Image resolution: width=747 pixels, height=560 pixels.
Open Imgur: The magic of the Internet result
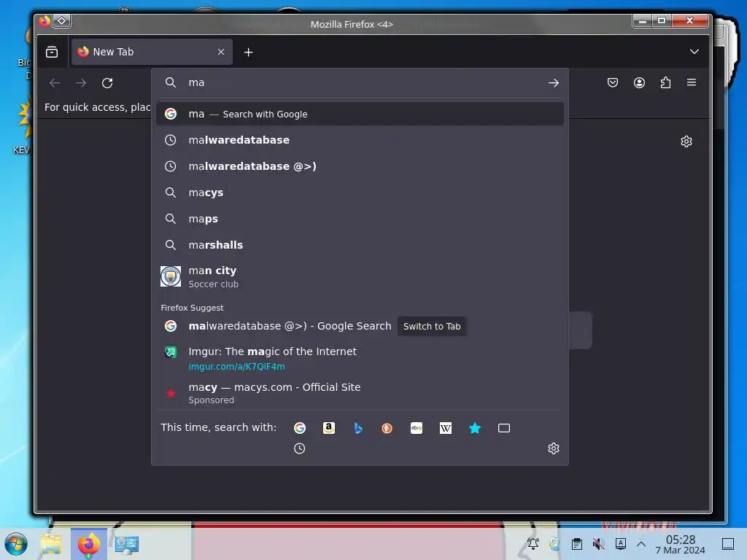click(360, 358)
